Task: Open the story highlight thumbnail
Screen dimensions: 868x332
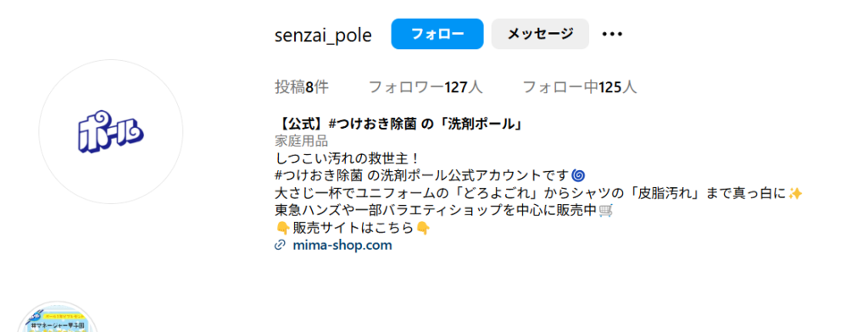Action: [58, 317]
